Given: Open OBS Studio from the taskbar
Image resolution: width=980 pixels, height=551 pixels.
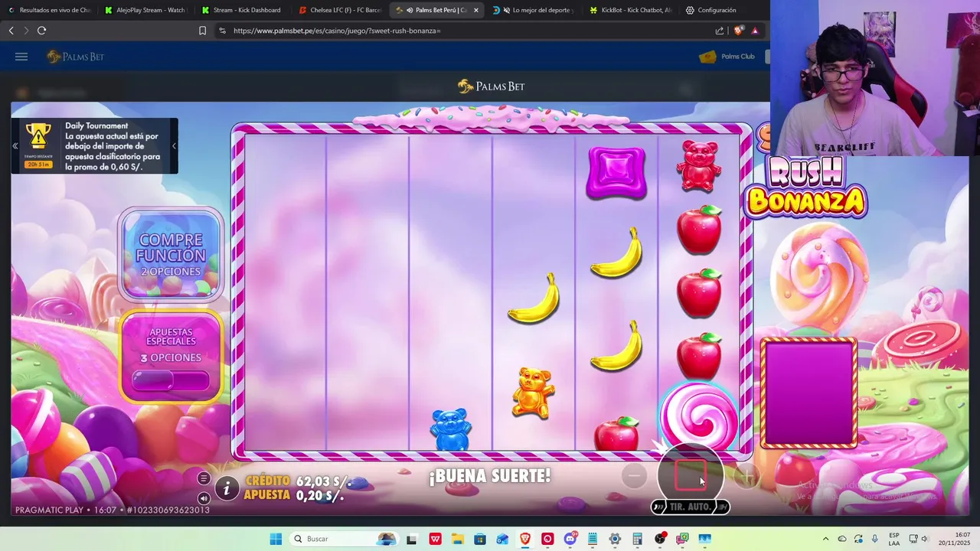Looking at the screenshot, I should (660, 539).
